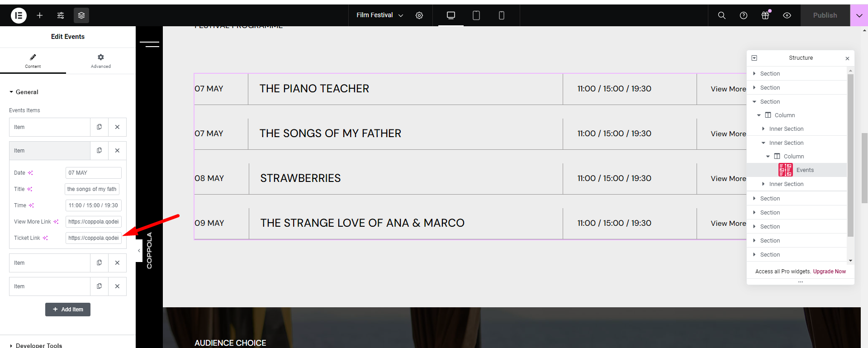This screenshot has height=348, width=868.
Task: Preview changes with eye icon
Action: click(x=787, y=15)
